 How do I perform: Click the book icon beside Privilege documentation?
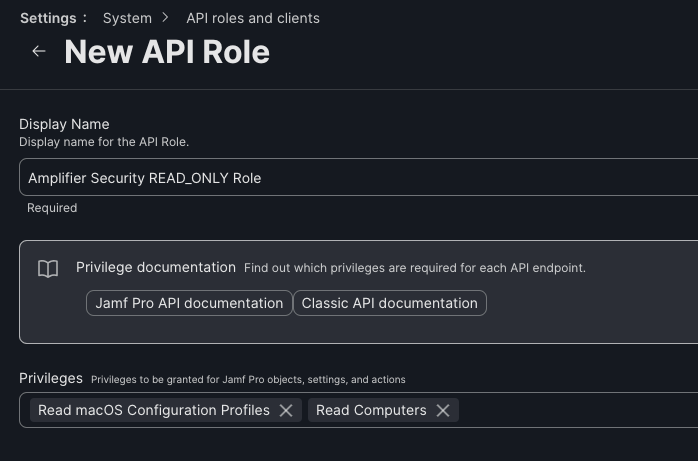48,269
